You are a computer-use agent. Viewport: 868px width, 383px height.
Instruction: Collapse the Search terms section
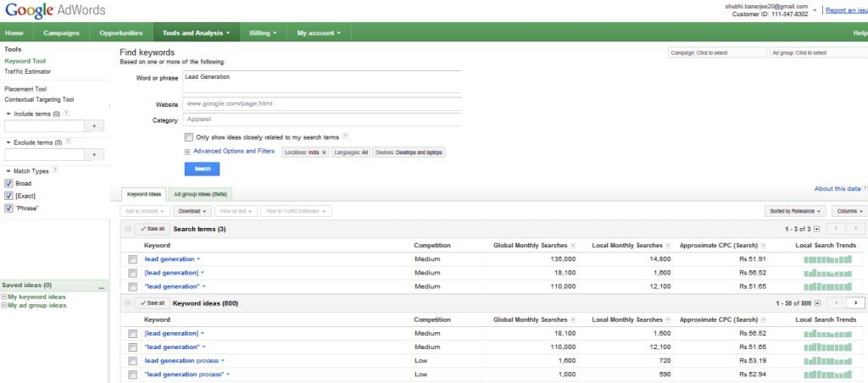point(127,230)
